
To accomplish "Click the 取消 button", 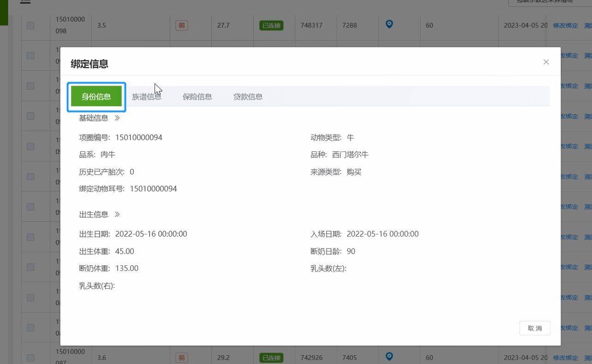I will [535, 328].
